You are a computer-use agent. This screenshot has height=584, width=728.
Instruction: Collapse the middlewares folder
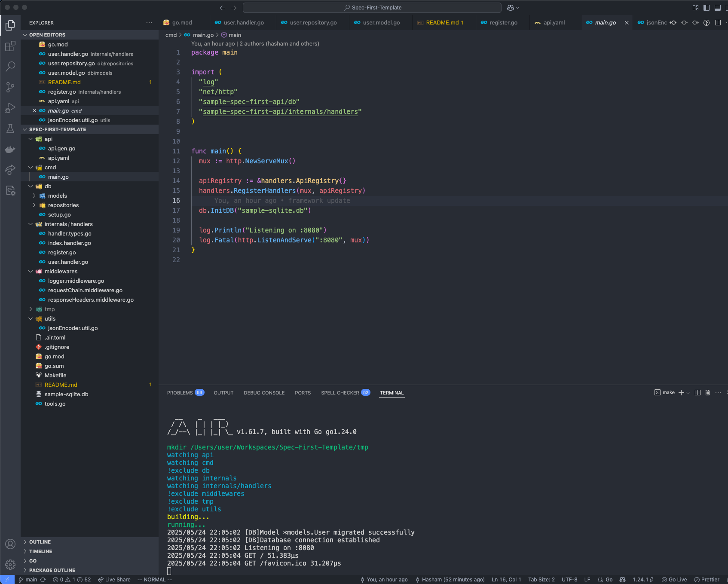61,271
